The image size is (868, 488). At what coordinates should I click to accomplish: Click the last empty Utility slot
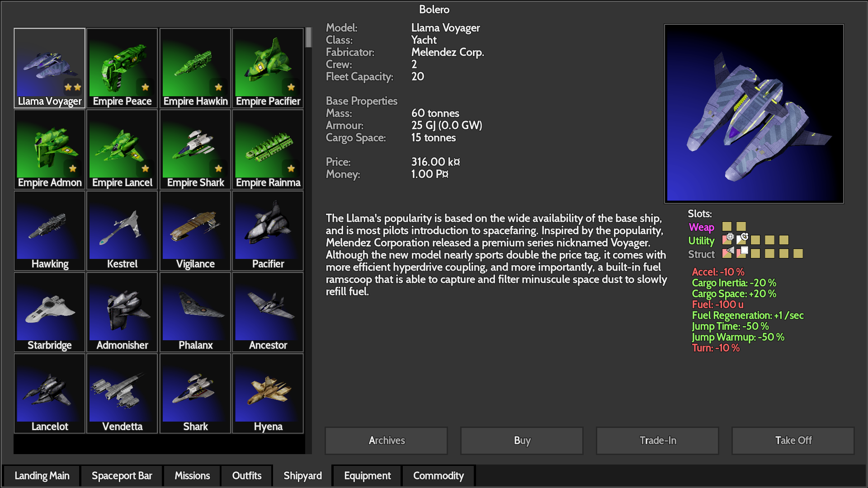(x=784, y=240)
